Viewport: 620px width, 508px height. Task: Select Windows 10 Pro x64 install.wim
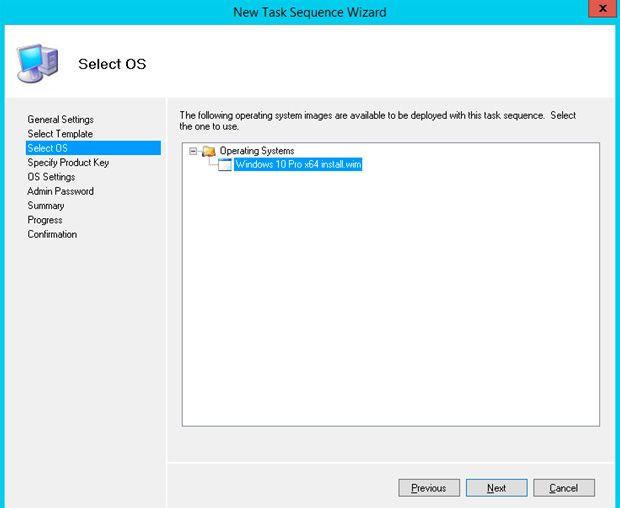pyautogui.click(x=298, y=164)
